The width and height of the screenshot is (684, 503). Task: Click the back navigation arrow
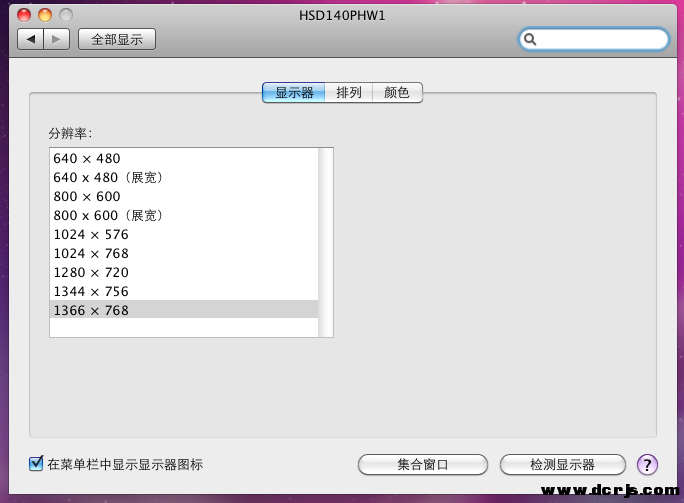click(x=31, y=39)
